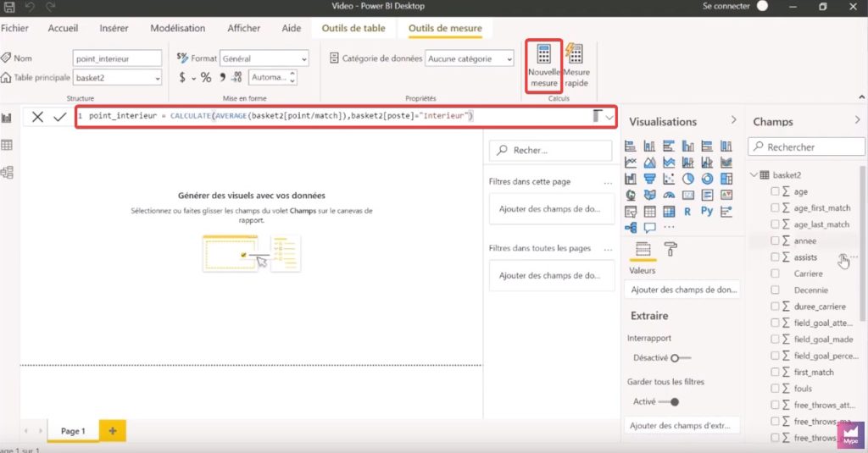Check the age field box

775,191
